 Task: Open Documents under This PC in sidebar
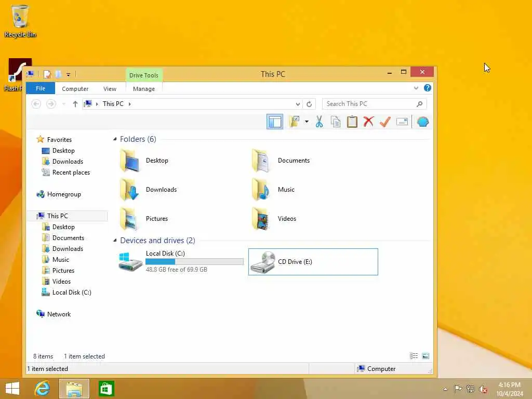click(68, 238)
